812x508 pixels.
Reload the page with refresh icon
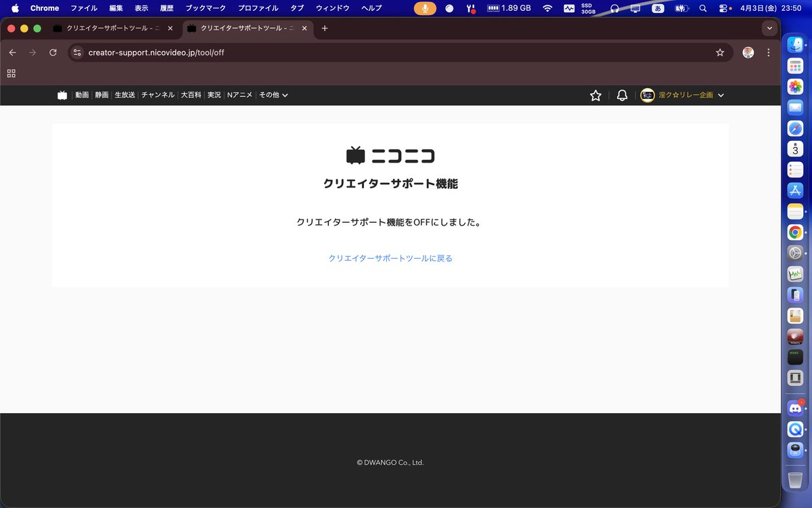pyautogui.click(x=53, y=52)
